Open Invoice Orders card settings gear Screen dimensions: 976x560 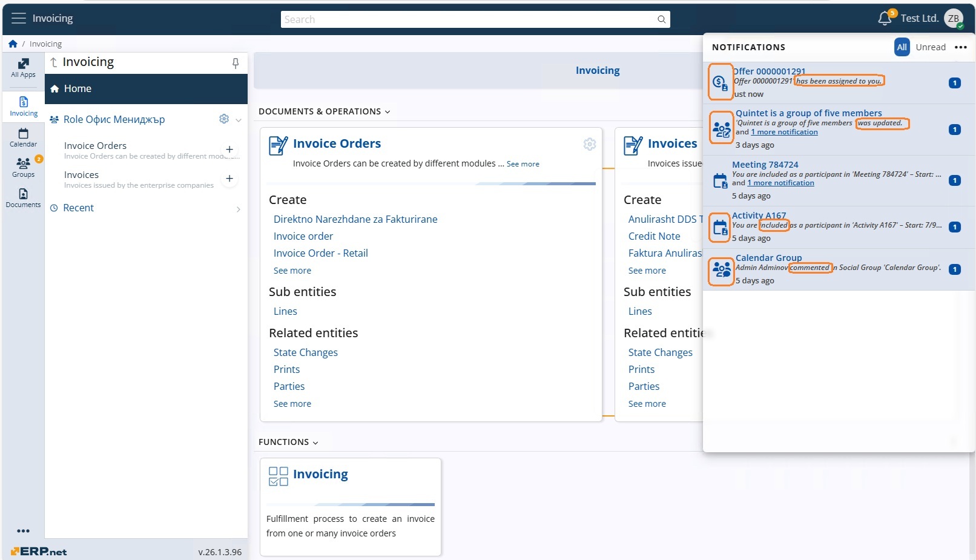(590, 144)
